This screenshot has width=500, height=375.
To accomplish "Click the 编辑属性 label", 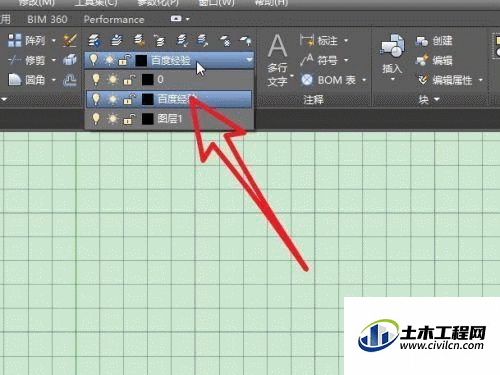I will [x=452, y=80].
